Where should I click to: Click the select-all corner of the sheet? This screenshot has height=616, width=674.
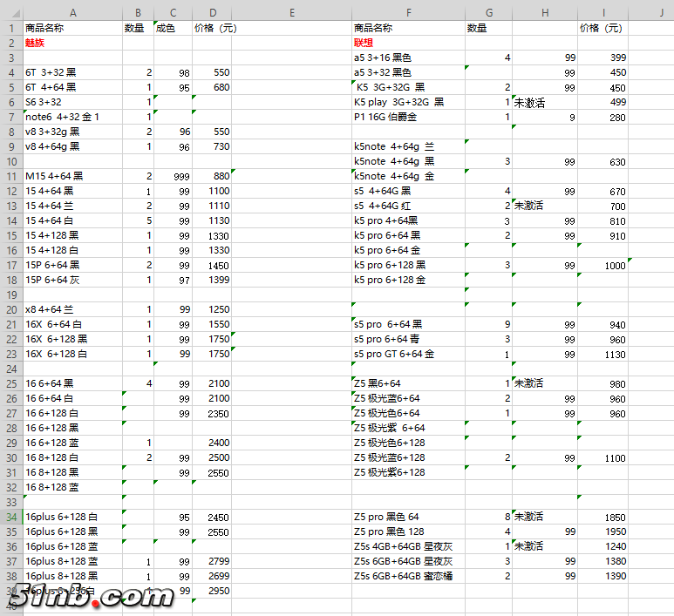coord(11,12)
